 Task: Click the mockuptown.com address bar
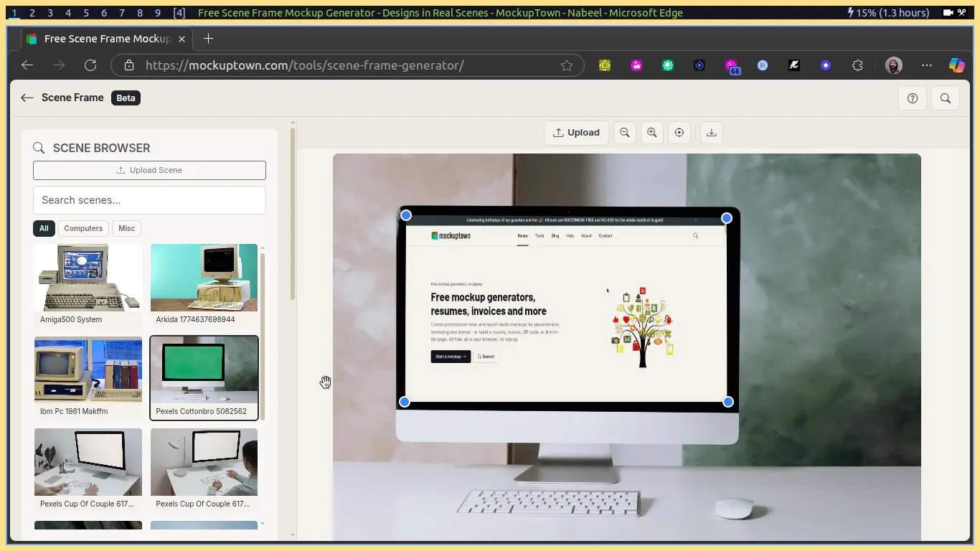pos(347,65)
